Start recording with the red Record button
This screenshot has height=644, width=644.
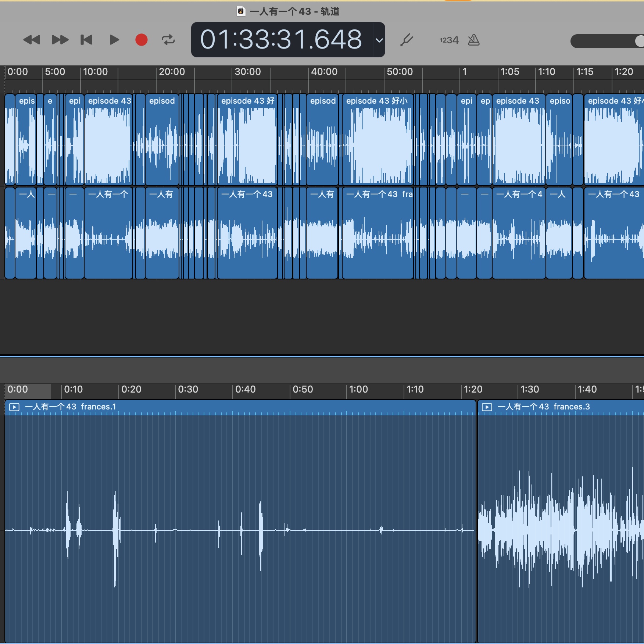pos(141,40)
